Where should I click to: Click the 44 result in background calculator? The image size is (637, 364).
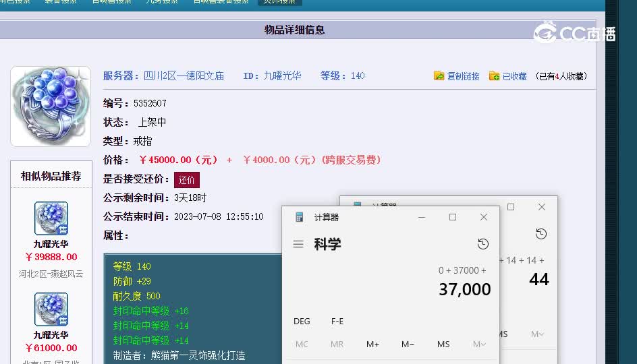pyautogui.click(x=539, y=279)
